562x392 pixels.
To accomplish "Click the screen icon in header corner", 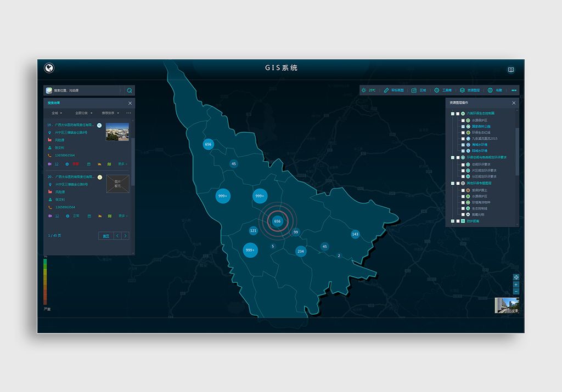I will [x=511, y=70].
